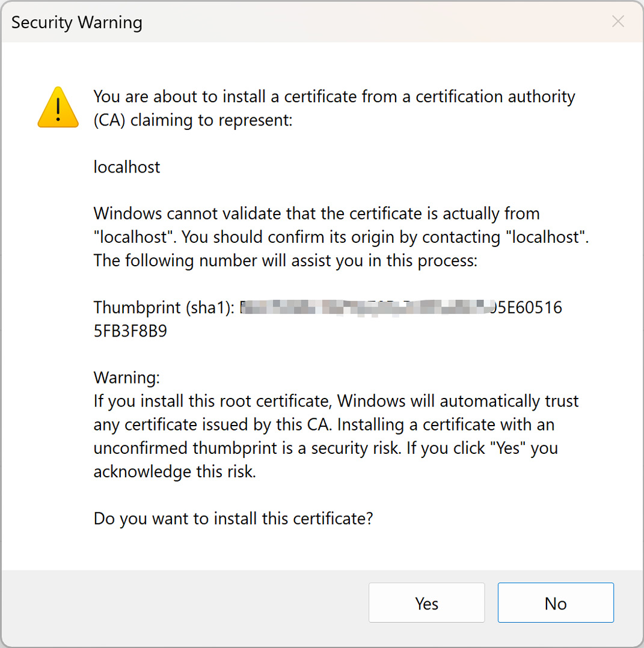Viewport: 644px width, 648px height.
Task: Click the 'any certificate issued by this CA' line
Action: (x=324, y=425)
